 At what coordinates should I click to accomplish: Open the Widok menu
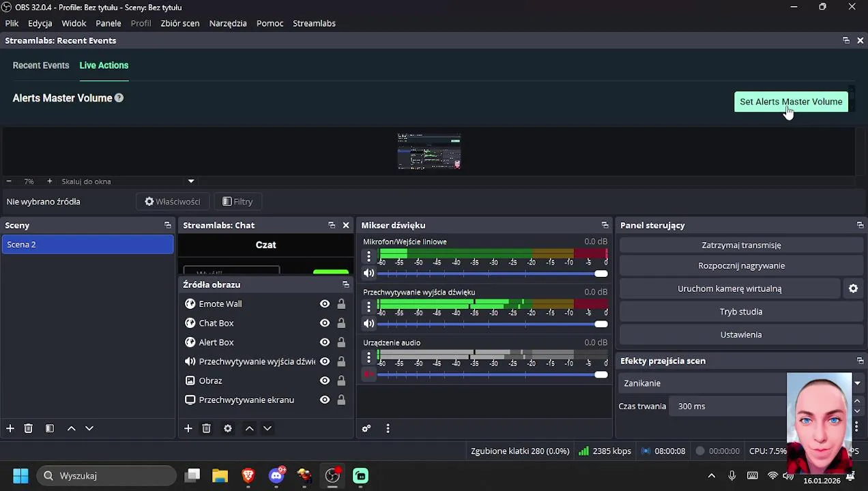(x=74, y=23)
